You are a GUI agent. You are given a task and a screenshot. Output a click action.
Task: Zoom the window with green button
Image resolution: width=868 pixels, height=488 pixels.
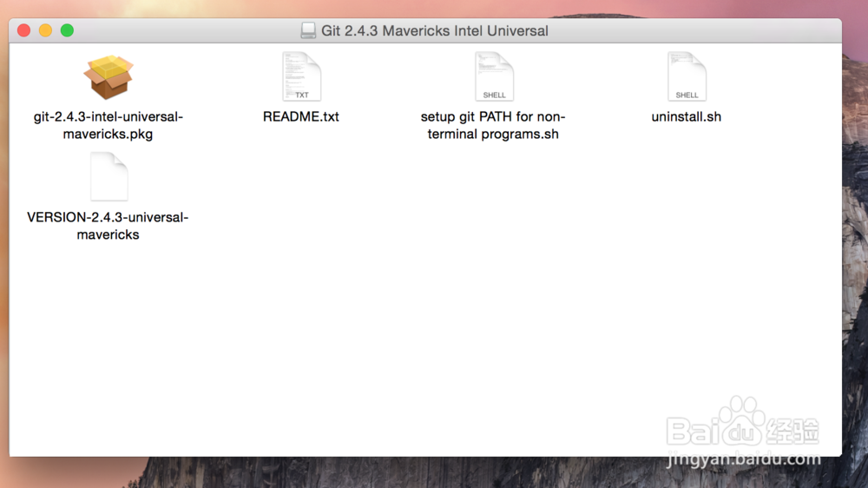[x=67, y=30]
